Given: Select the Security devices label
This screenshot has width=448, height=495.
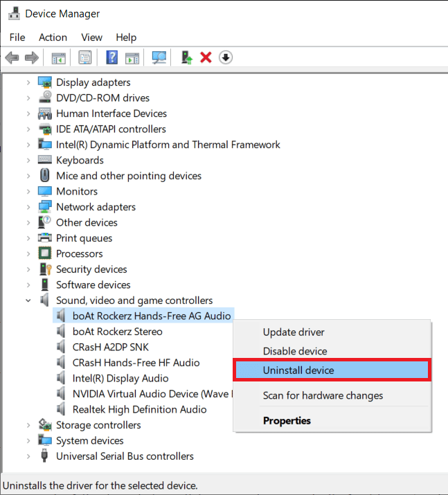Looking at the screenshot, I should pyautogui.click(x=91, y=269).
